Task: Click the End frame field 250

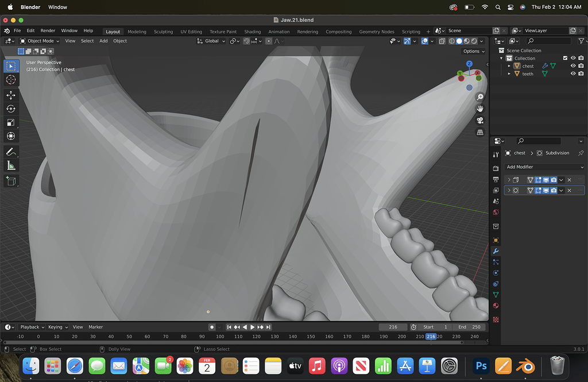Action: (469, 327)
